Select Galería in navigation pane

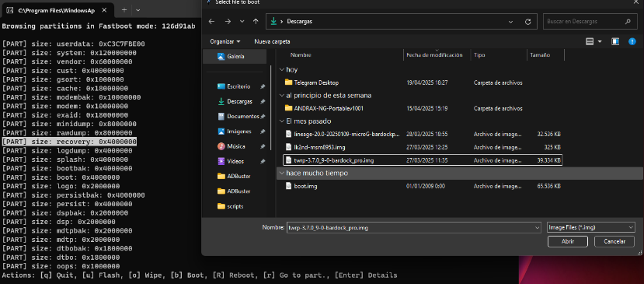click(x=235, y=56)
